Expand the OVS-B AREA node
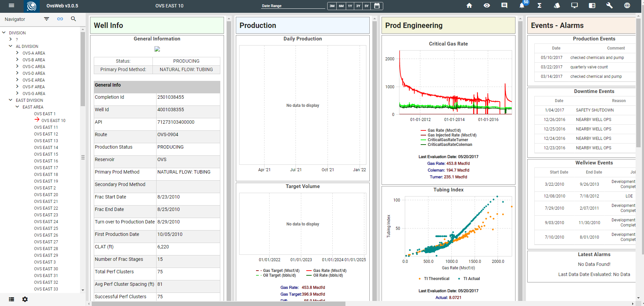644x306 pixels. (x=18, y=60)
